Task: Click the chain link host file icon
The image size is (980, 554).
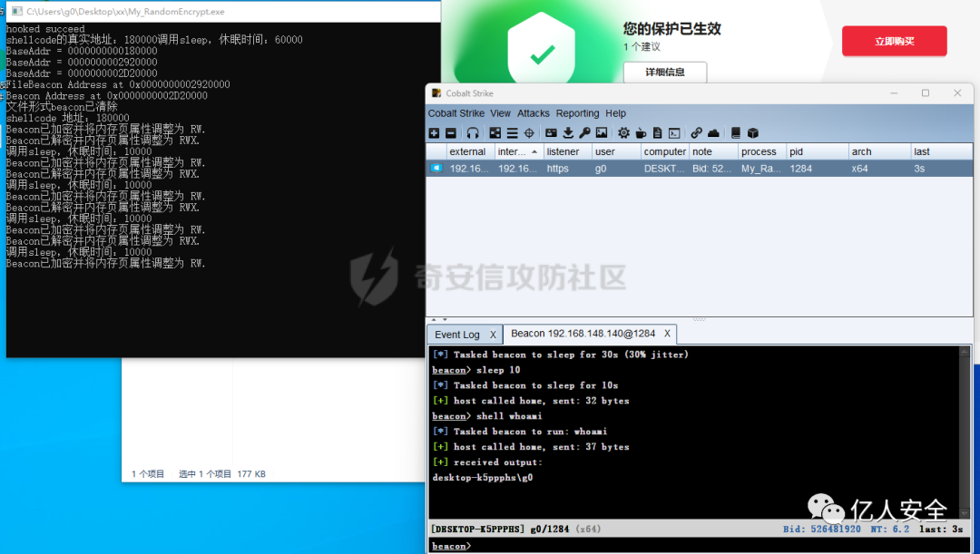Action: click(x=696, y=133)
